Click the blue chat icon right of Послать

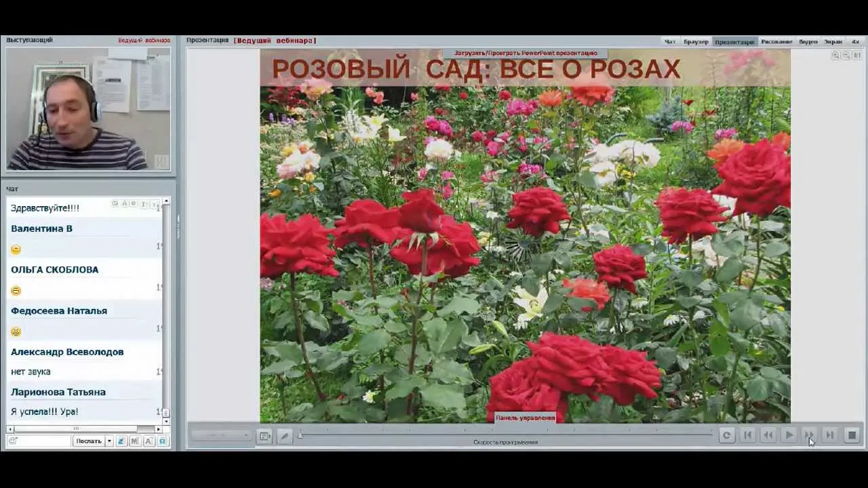tap(121, 441)
